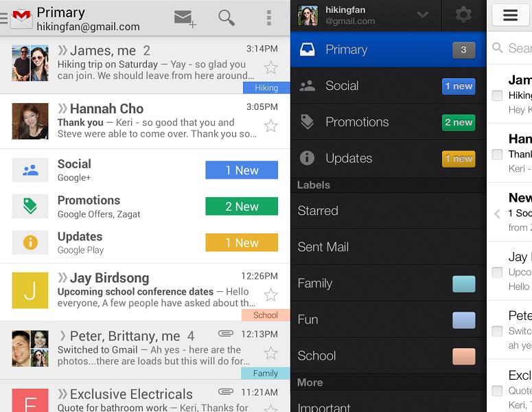Open the Fun label

[389, 319]
